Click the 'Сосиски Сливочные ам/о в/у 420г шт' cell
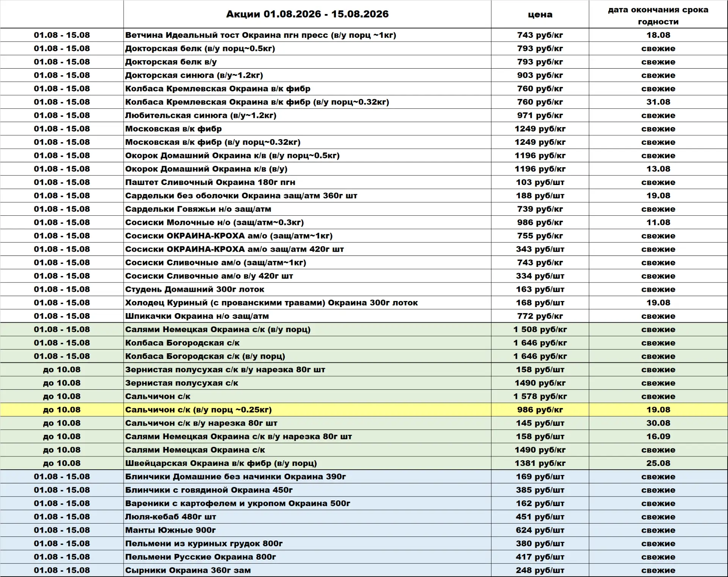 click(x=307, y=276)
